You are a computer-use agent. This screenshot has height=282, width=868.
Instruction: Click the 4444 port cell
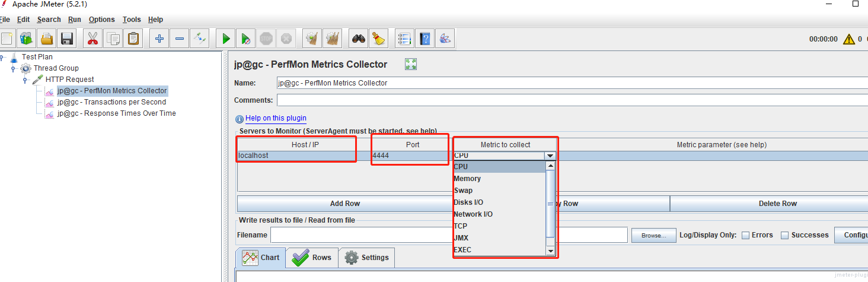(412, 156)
